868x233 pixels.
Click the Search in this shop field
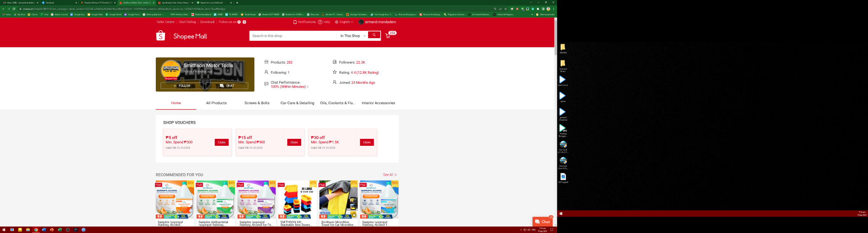coord(293,36)
